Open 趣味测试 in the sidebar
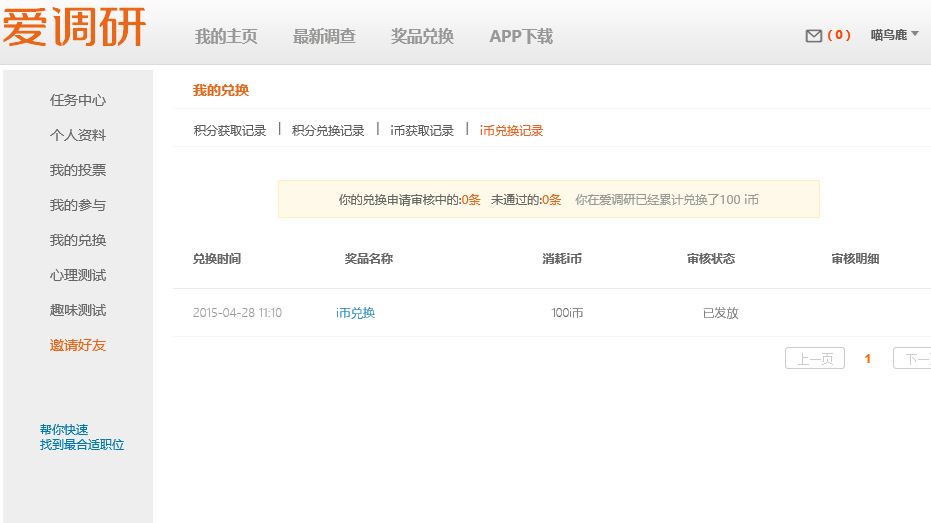 [x=78, y=310]
